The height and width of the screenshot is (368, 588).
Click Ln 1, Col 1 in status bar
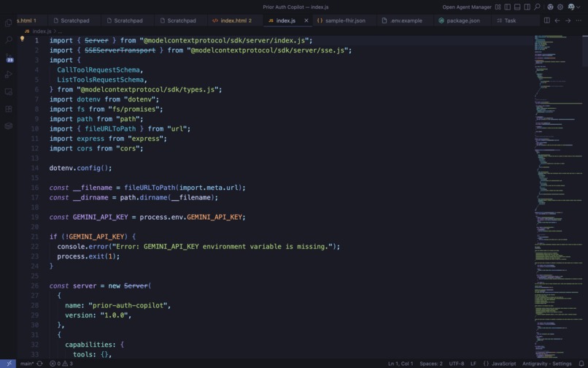400,364
